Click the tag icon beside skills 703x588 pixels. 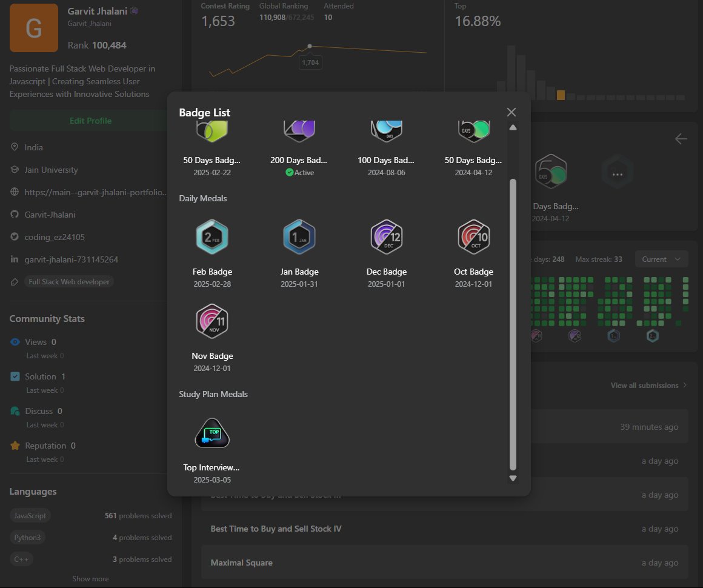15,282
